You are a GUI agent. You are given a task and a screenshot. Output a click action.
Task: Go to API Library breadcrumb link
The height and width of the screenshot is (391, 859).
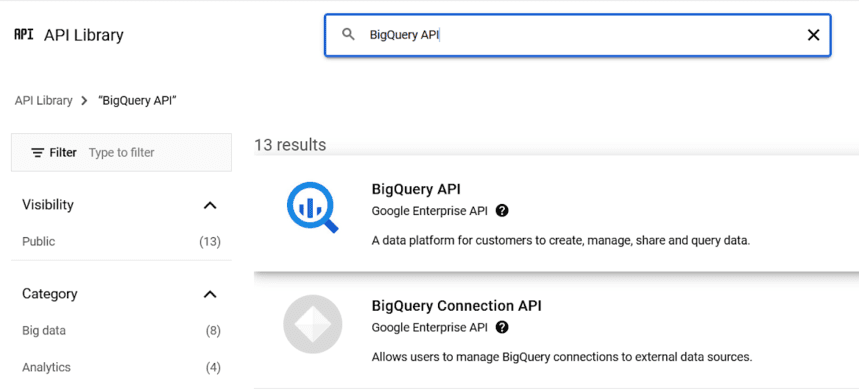coord(43,101)
